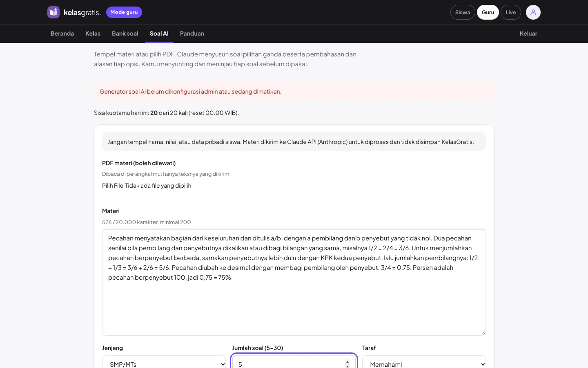This screenshot has height=368, width=588.
Task: Click the kelasgratis wordmark text
Action: pyautogui.click(x=82, y=13)
